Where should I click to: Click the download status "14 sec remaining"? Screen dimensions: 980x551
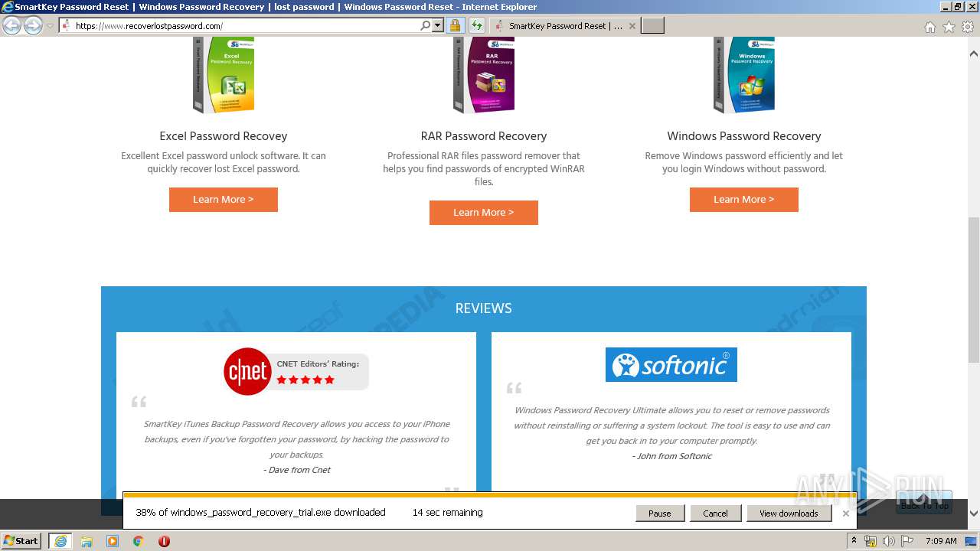tap(447, 513)
